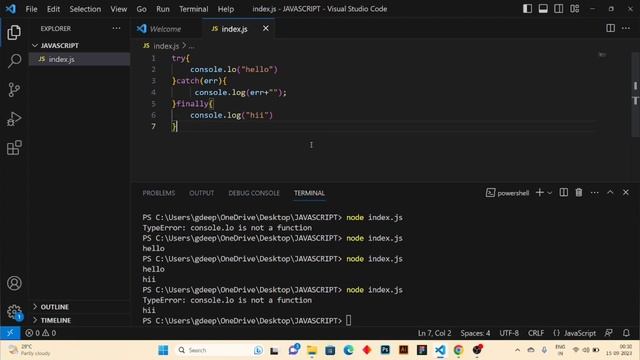The image size is (640, 360).
Task: Open the File menu
Action: click(x=31, y=9)
